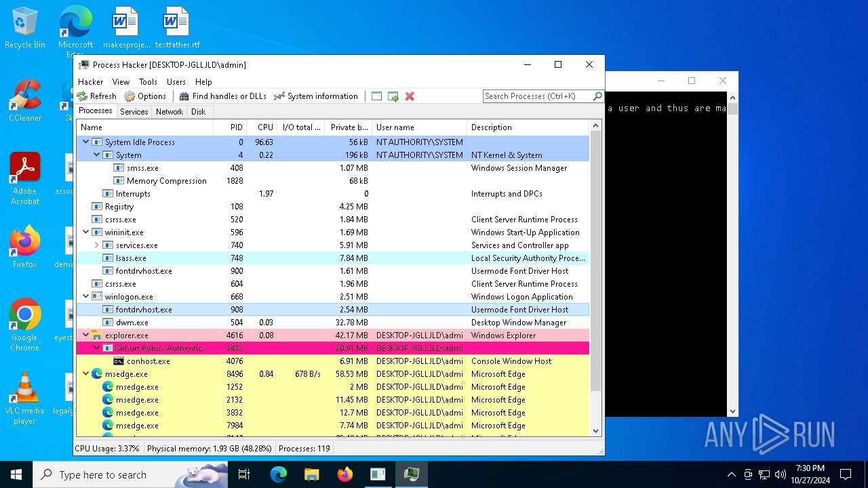Open textfather.rtf desktop file
The image size is (868, 488).
click(x=177, y=28)
